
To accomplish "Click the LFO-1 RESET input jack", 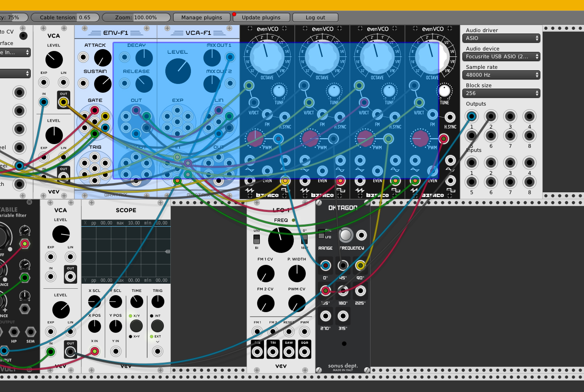I will click(289, 331).
